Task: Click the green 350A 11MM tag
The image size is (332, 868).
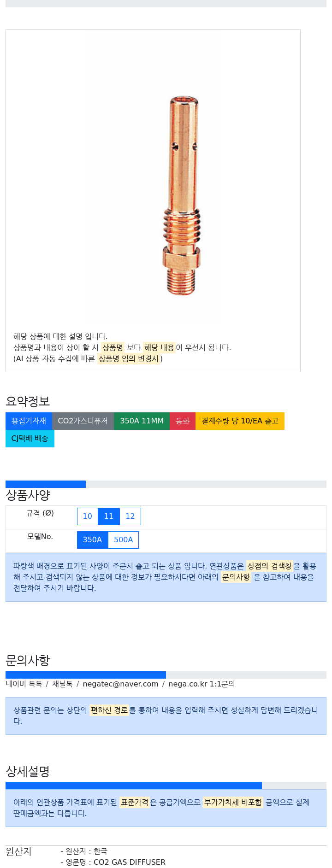Action: point(142,421)
